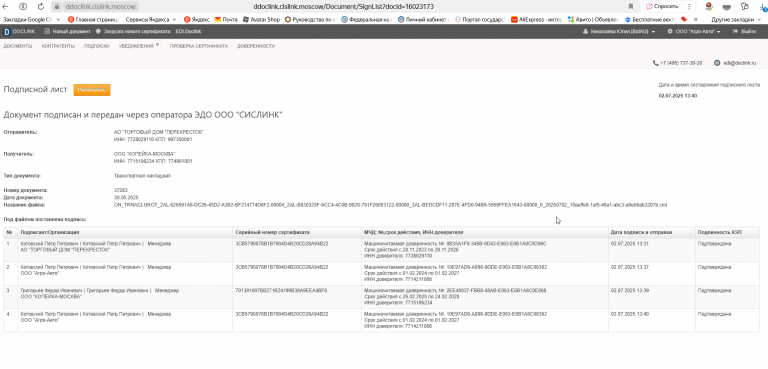Viewport: 768px width, 369px height.
Task: Open the Спросить assistant button
Action: (x=662, y=6)
